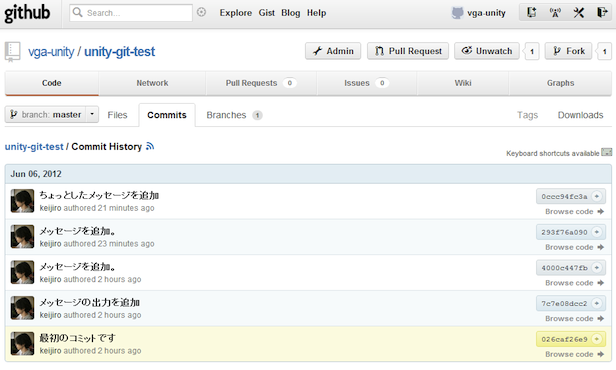Click keijiro avatar on 21 minutes ago commit
Screen dimensions: 616x370
tap(22, 201)
